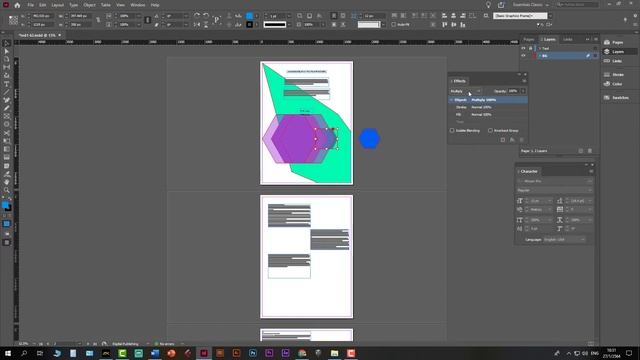Toggle visibility eye of the Text layer
The image size is (640, 360).
(523, 48)
